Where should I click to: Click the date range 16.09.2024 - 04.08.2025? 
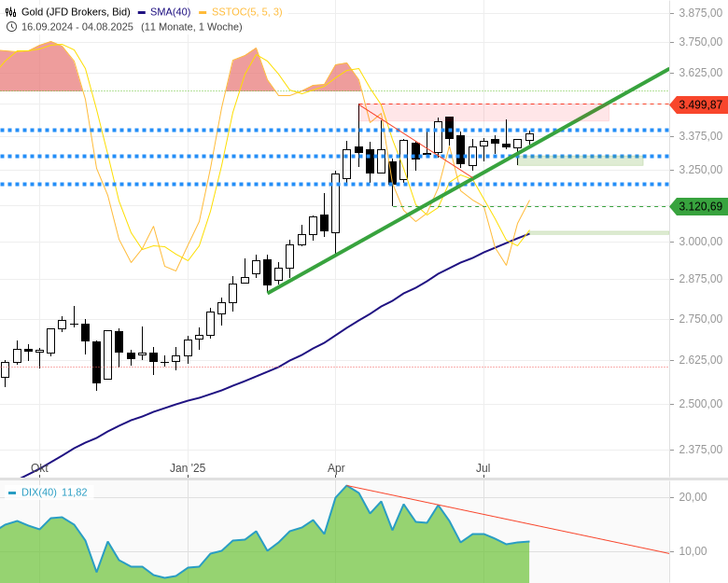pos(77,27)
